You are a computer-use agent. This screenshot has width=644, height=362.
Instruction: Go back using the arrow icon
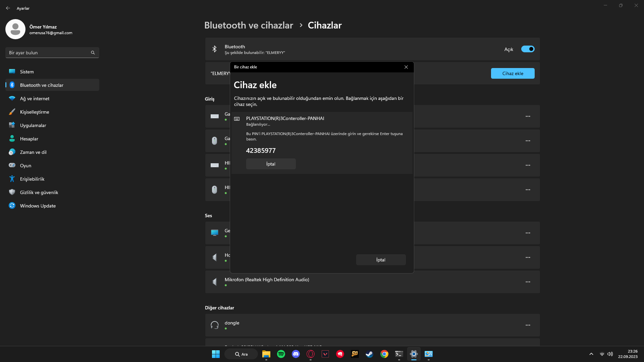[x=8, y=8]
